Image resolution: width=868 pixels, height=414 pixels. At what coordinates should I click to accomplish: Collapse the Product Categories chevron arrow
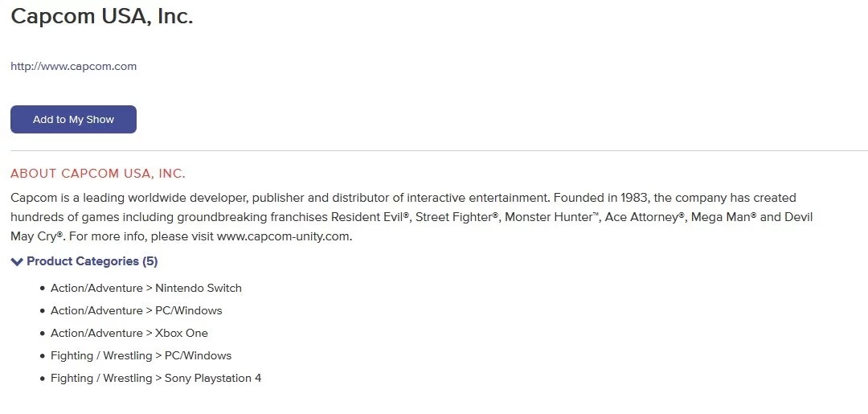click(17, 262)
